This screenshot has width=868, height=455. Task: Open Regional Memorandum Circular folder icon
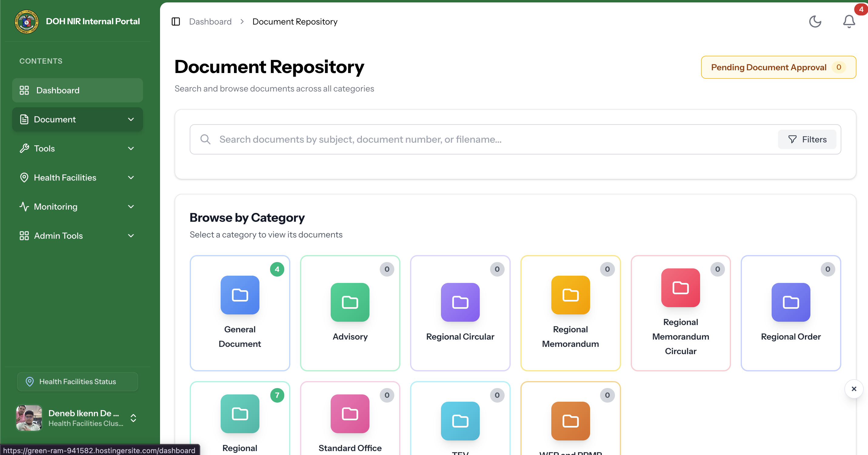point(681,287)
